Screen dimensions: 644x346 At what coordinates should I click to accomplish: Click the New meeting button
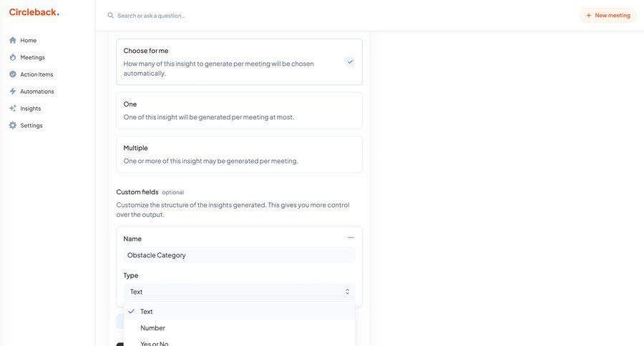coord(608,15)
